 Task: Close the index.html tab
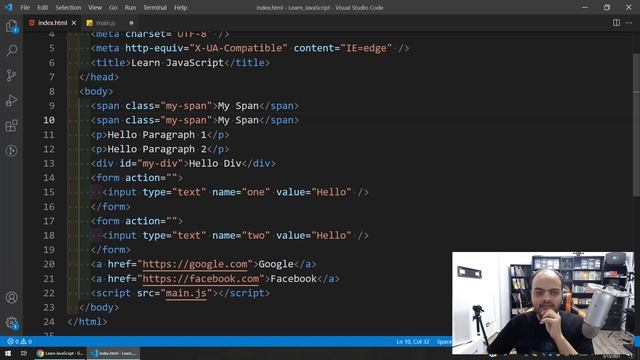click(x=74, y=23)
